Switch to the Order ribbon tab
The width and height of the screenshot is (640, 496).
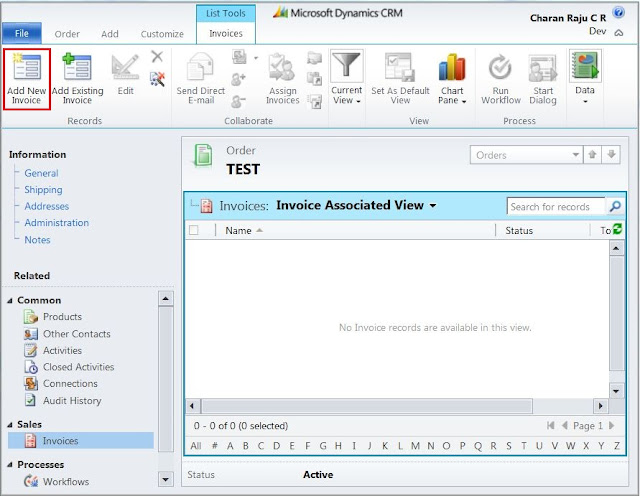[x=67, y=34]
